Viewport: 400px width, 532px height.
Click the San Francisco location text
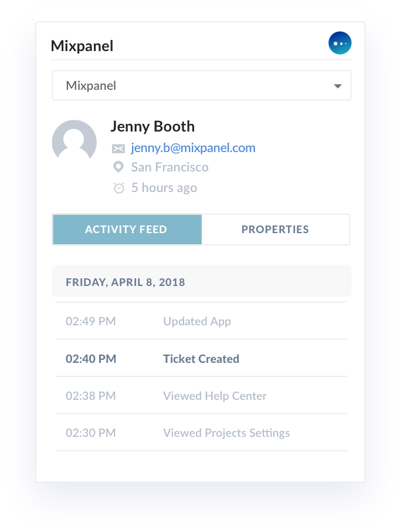point(170,167)
